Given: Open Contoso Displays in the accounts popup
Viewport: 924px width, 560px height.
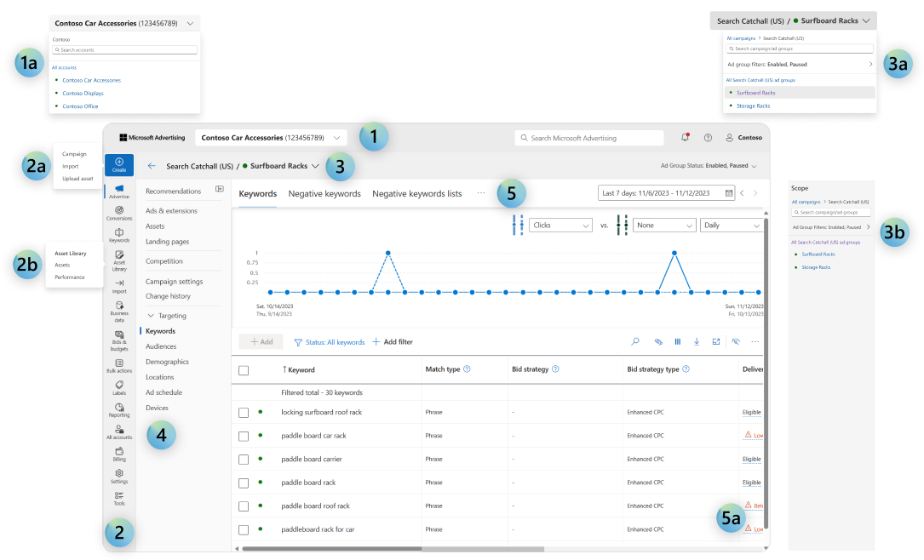Looking at the screenshot, I should tap(83, 93).
